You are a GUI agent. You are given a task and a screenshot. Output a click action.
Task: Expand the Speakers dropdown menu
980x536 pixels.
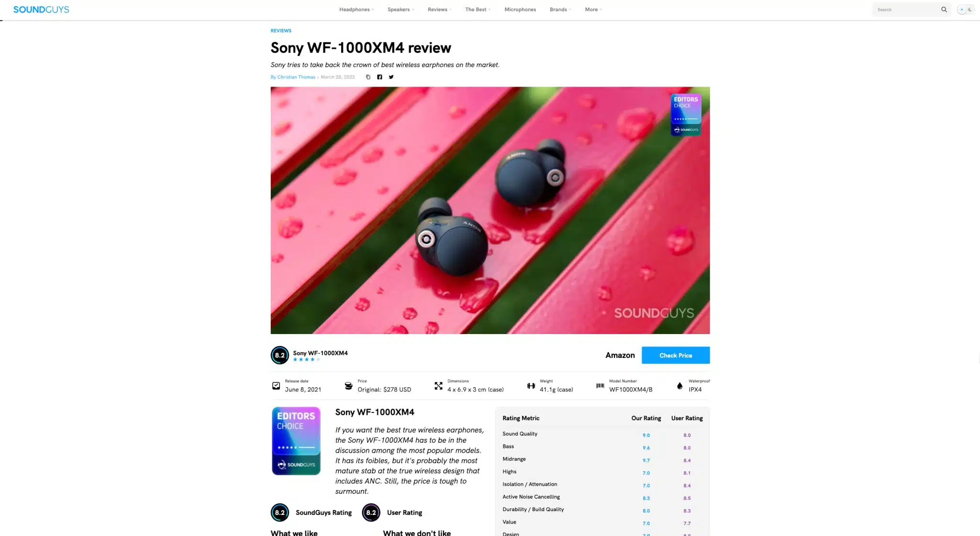(401, 10)
